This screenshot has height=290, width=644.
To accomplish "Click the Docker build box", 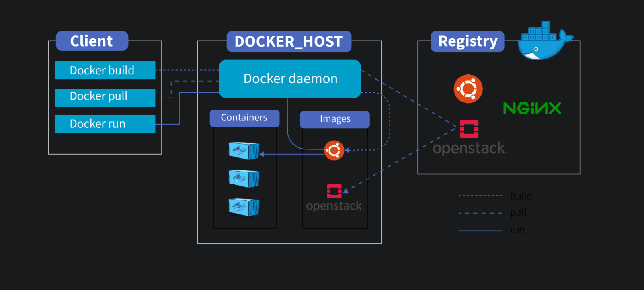I will tap(105, 70).
